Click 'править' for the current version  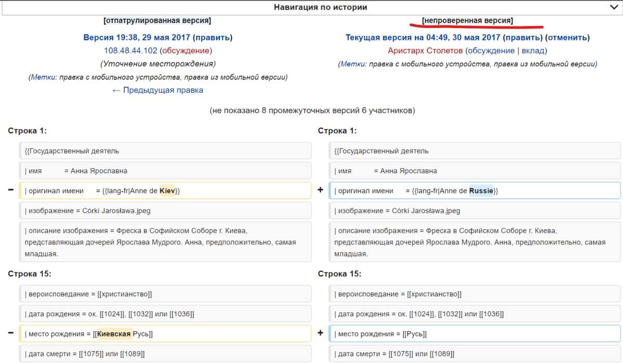tap(522, 37)
